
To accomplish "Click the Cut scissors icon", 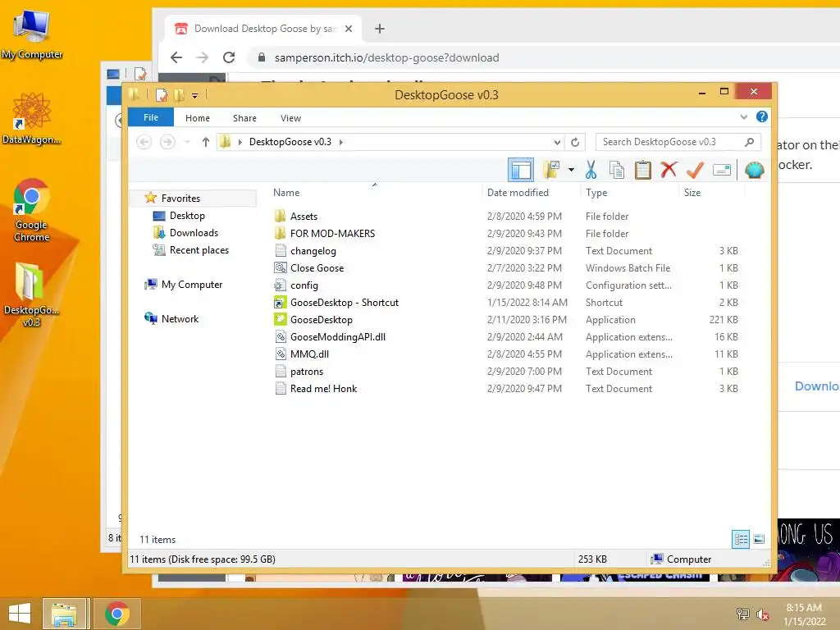I will (591, 170).
